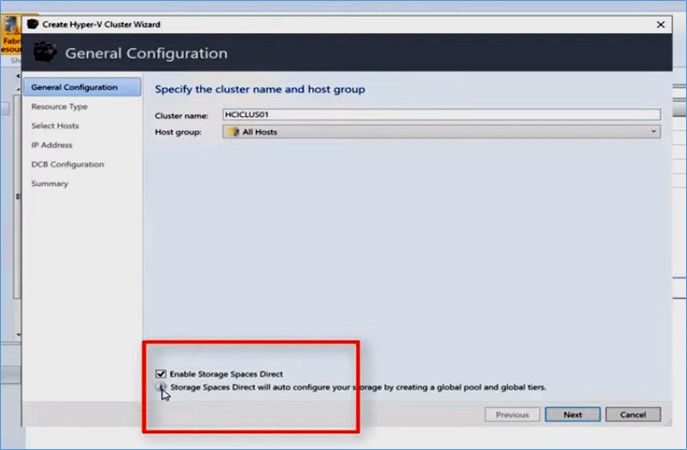Viewport: 687px width, 450px height.
Task: Cancel the Create Hyper-V Cluster Wizard
Action: coord(633,415)
